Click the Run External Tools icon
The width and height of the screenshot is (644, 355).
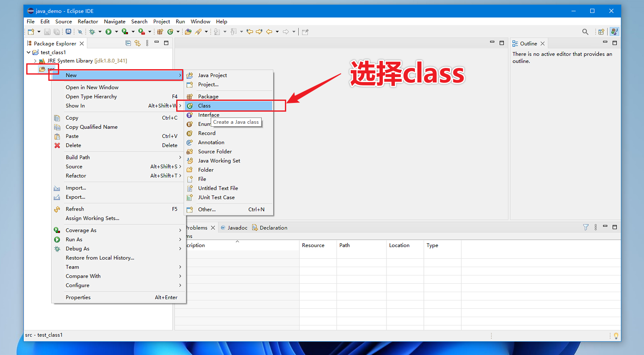[x=142, y=32]
